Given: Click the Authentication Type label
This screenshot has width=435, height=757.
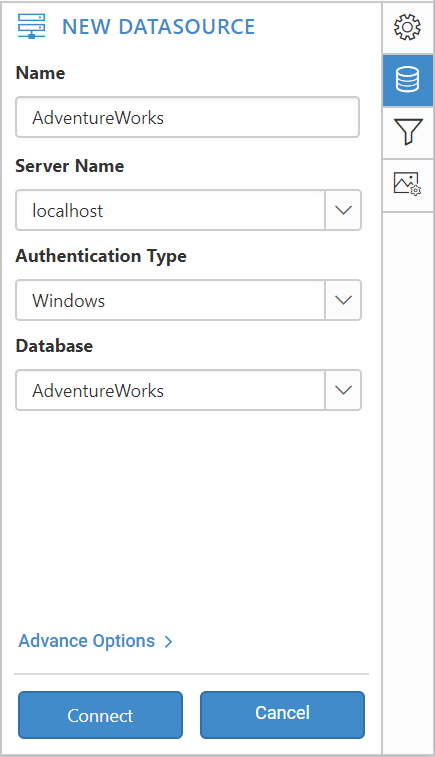Looking at the screenshot, I should click(101, 256).
